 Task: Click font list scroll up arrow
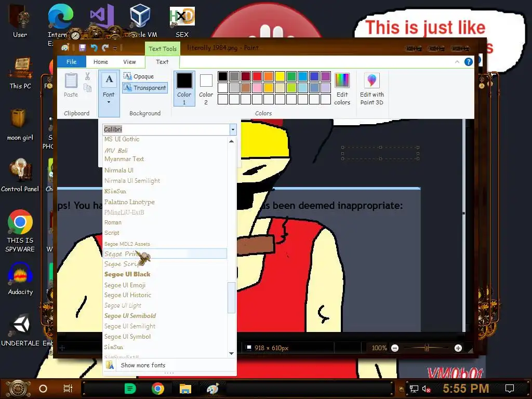click(231, 141)
